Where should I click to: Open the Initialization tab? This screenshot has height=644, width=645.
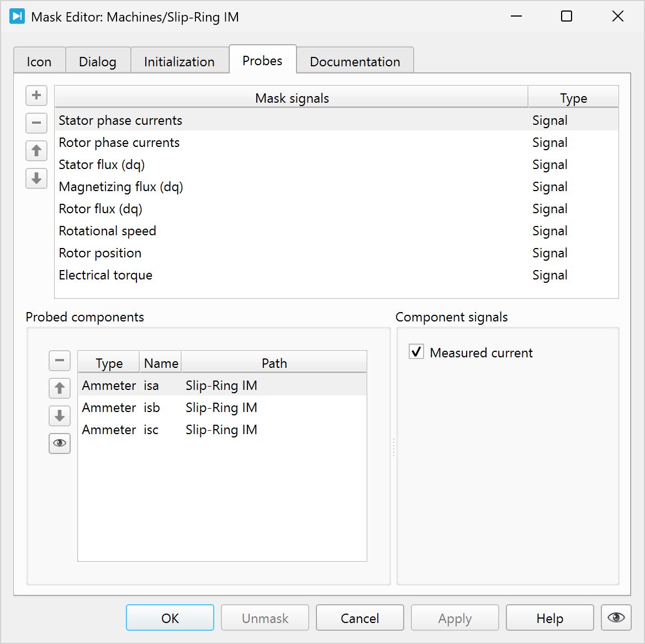pos(179,61)
